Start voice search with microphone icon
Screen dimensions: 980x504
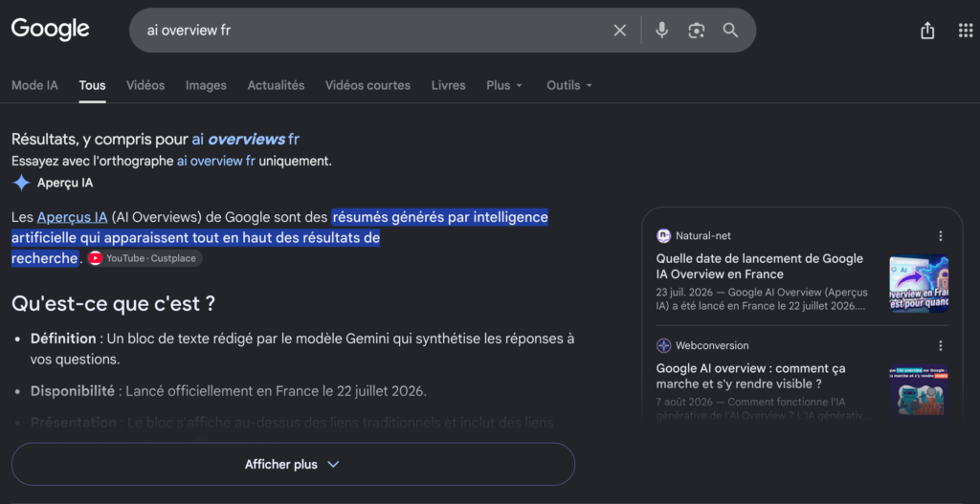[662, 30]
